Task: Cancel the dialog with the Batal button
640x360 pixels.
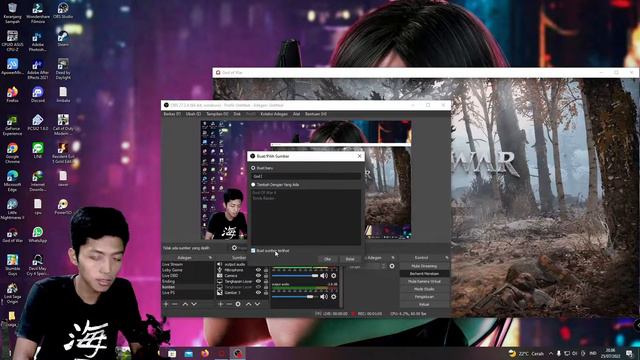Action: tap(350, 259)
